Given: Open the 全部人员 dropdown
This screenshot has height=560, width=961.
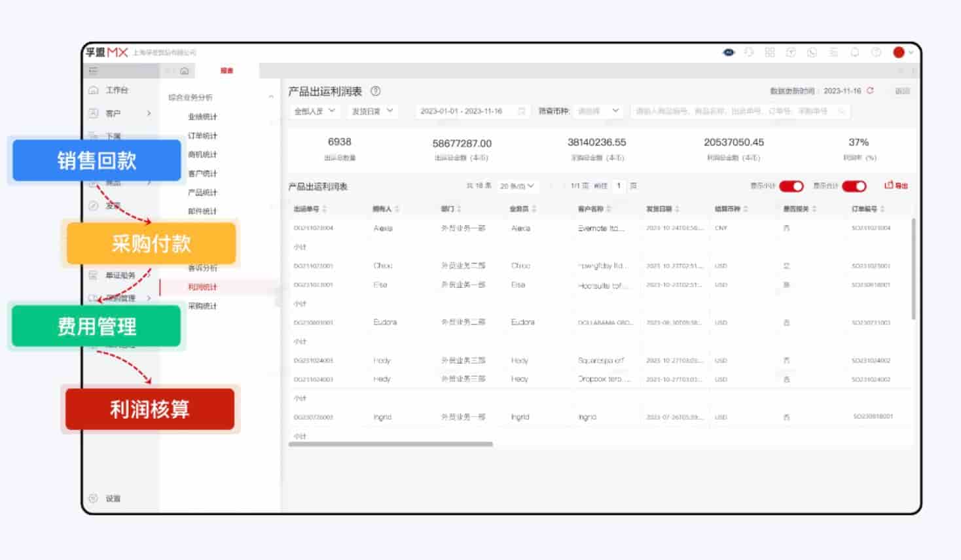Looking at the screenshot, I should coord(314,111).
